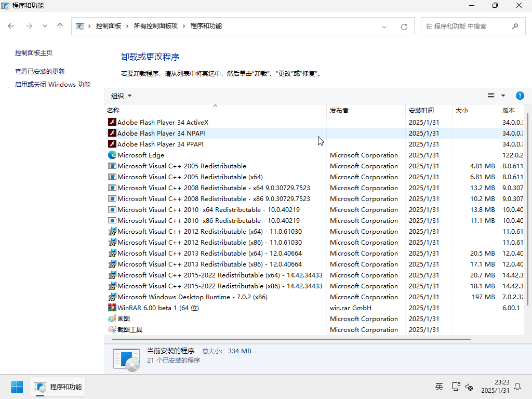Click the notification bell in system tray
The image size is (532, 399).
pos(517,387)
